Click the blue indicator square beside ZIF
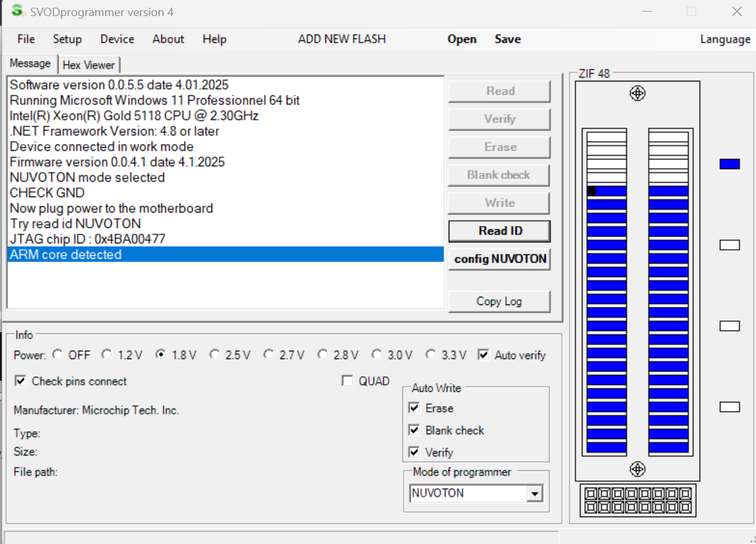 click(730, 164)
